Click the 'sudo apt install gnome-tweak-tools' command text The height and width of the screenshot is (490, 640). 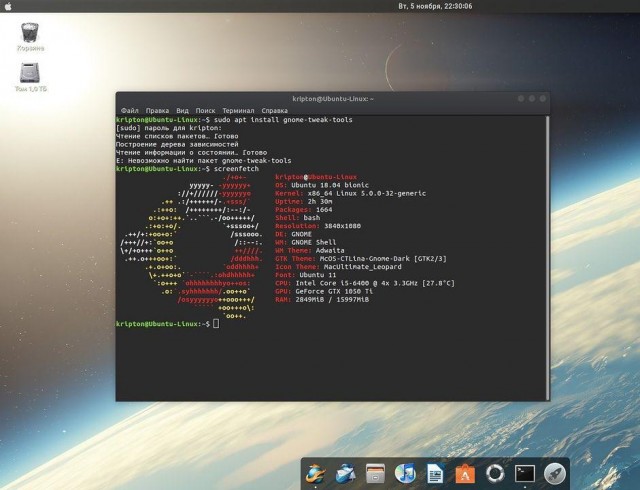[283, 120]
